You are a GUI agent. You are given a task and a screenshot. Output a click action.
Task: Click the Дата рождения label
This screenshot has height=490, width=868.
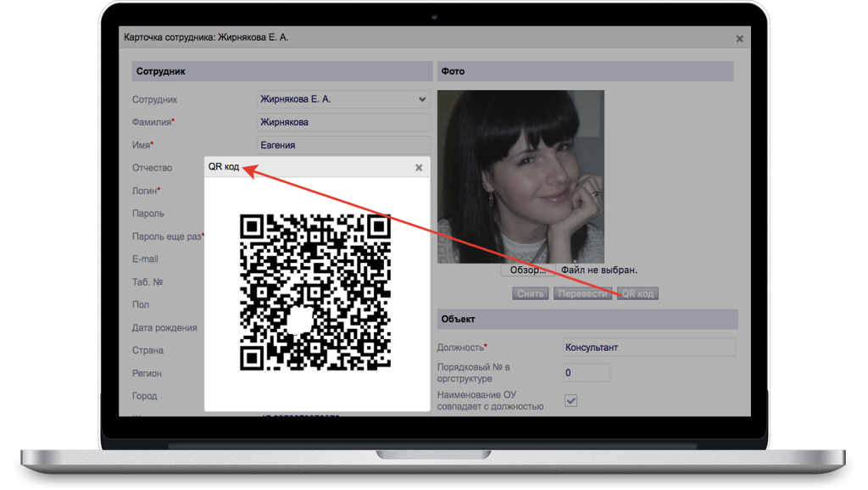(x=164, y=328)
